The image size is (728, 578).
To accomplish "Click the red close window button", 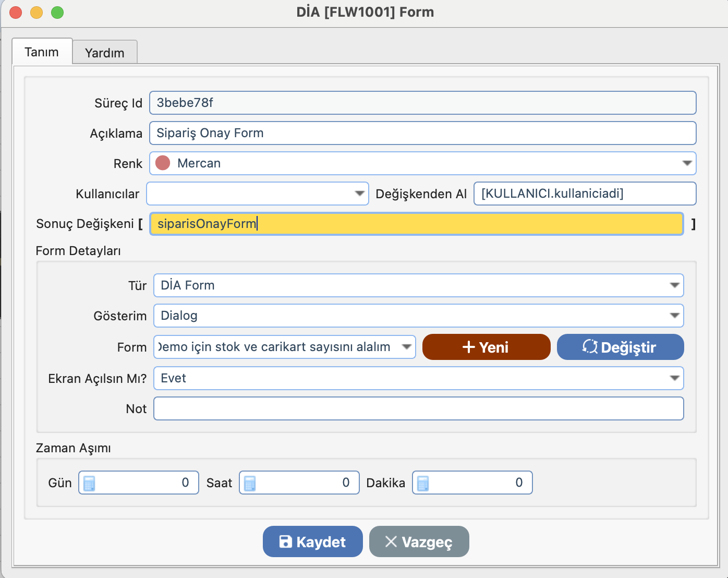I will (x=16, y=13).
